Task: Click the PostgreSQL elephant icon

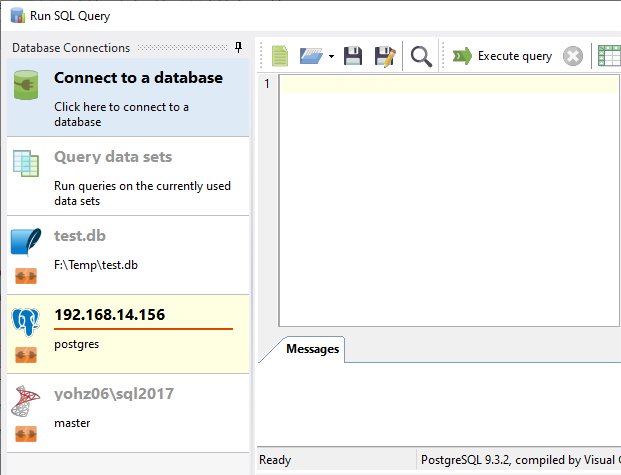Action: [x=26, y=322]
